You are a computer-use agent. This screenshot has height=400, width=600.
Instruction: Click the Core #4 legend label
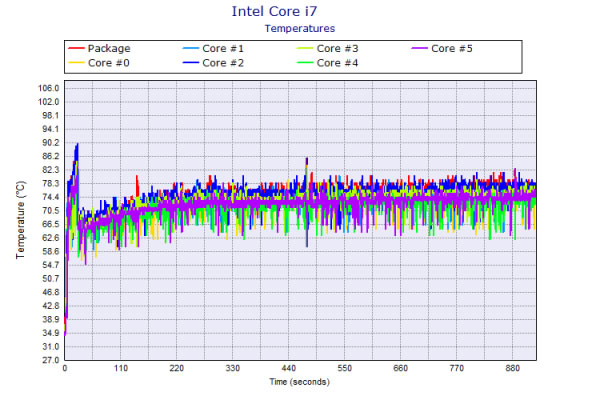(x=338, y=63)
